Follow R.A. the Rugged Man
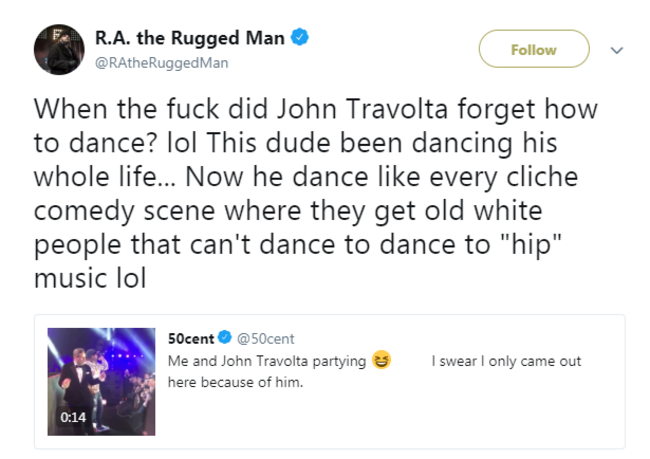The width and height of the screenshot is (650, 459). (x=534, y=49)
